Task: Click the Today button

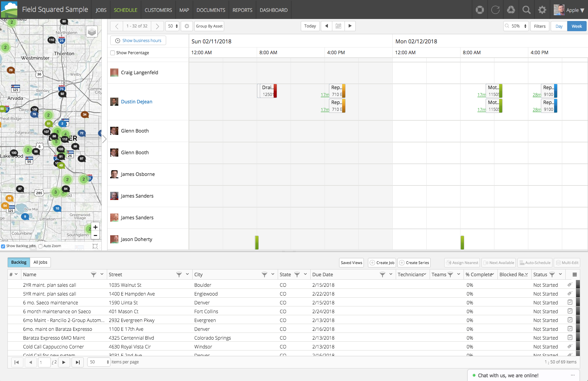Action: 310,26
